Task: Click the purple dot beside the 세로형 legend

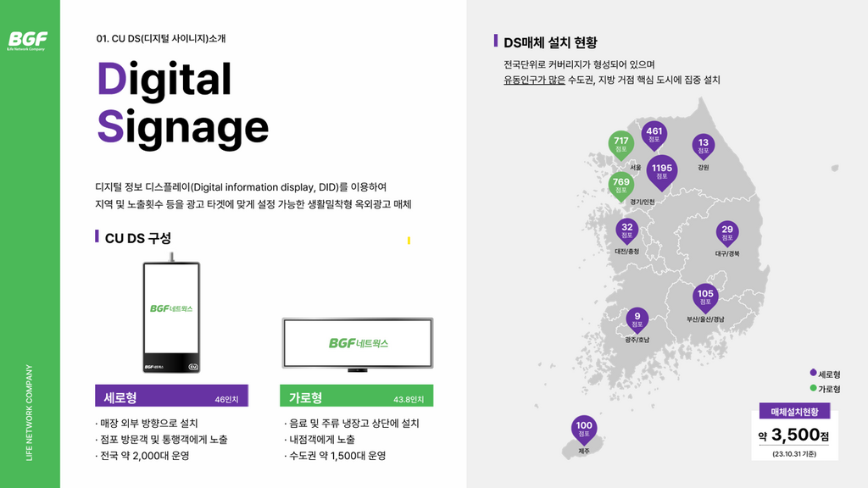Action: [x=813, y=373]
